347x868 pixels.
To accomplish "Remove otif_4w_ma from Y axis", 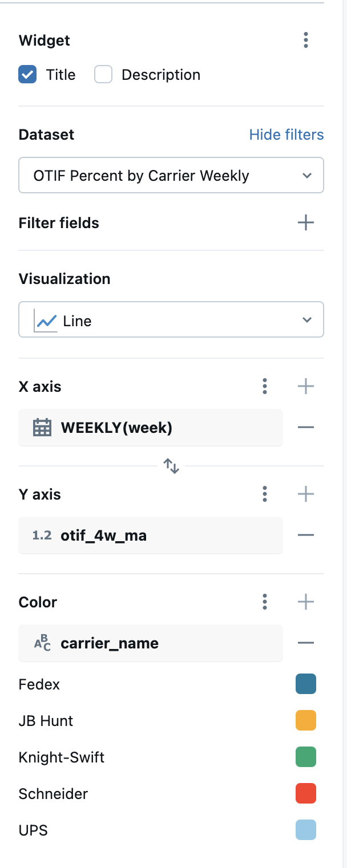I will point(306,535).
